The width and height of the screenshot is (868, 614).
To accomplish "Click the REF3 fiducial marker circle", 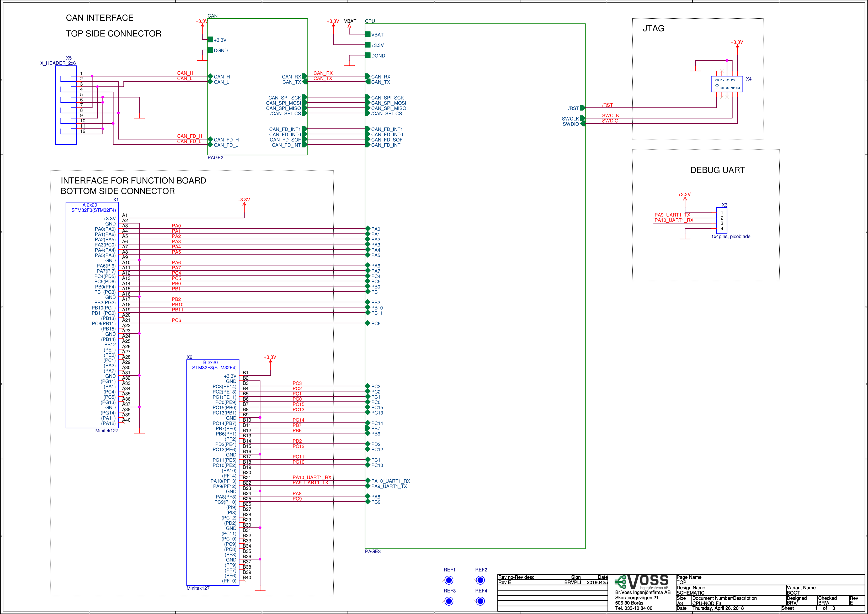I will (449, 601).
